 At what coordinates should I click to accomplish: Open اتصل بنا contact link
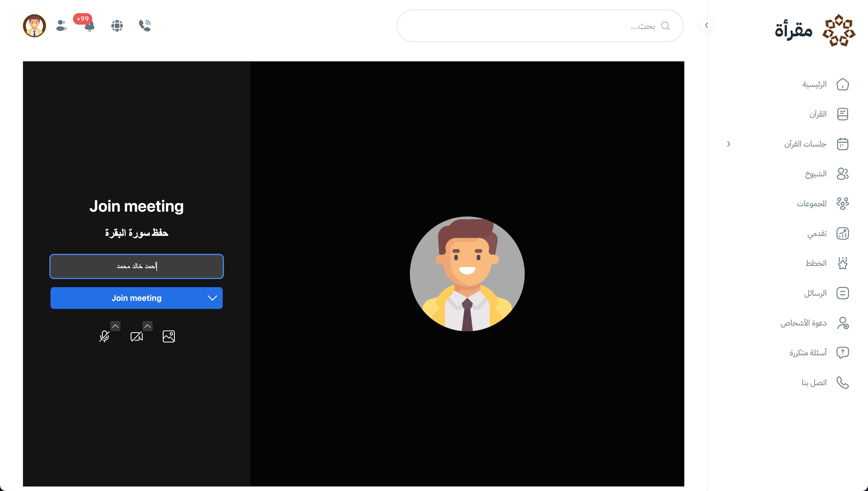click(x=814, y=383)
